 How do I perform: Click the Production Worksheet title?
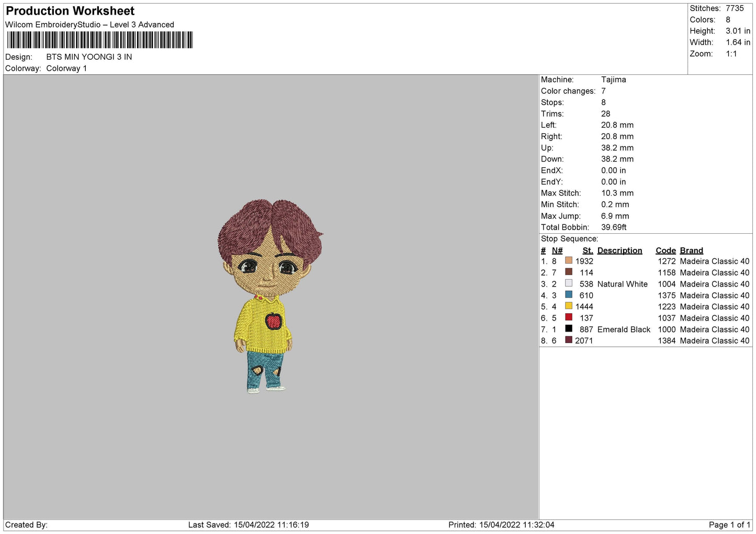click(x=70, y=11)
